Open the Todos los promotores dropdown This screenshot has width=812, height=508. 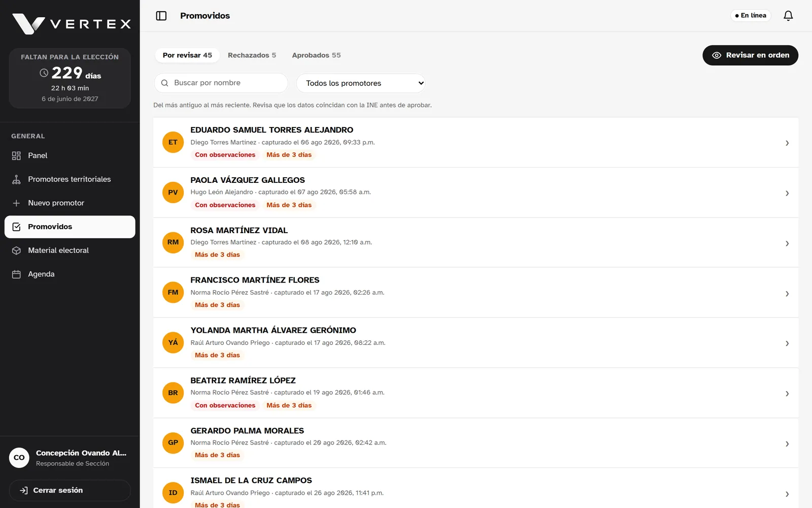point(361,83)
